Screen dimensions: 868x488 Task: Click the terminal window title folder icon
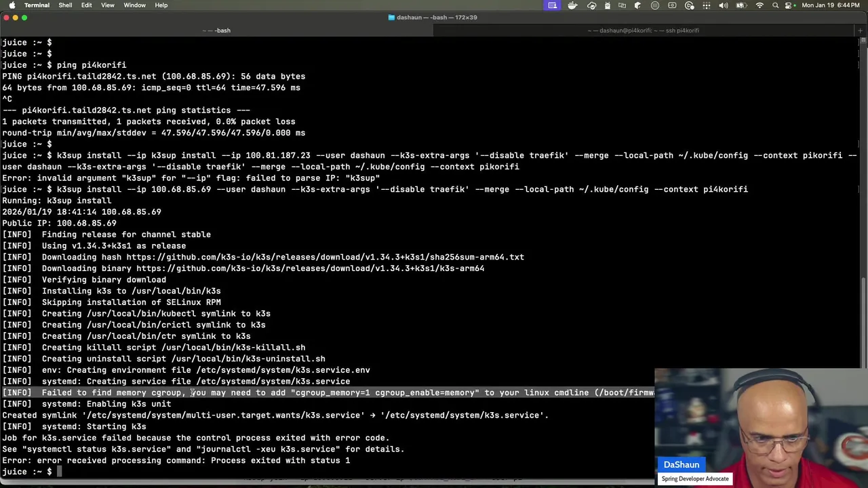[391, 18]
